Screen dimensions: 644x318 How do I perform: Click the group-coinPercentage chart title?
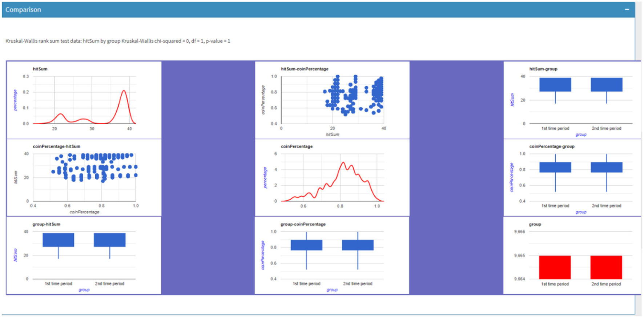click(303, 224)
